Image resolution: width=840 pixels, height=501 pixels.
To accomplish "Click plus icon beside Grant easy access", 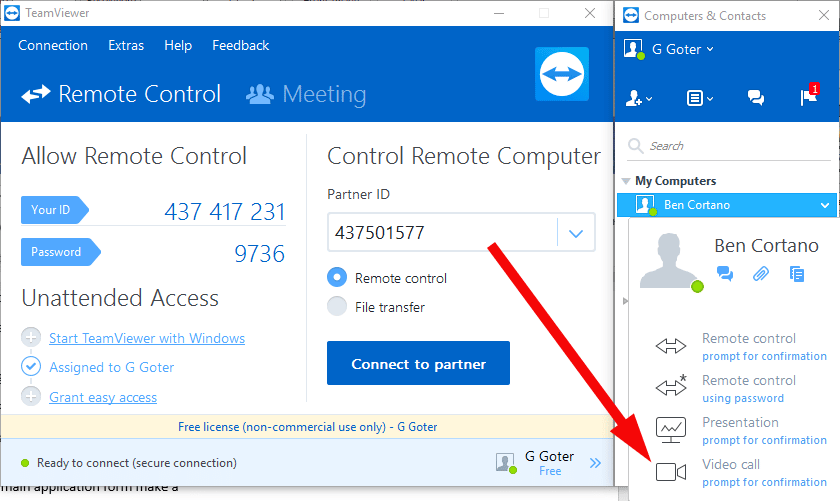I will 31,396.
